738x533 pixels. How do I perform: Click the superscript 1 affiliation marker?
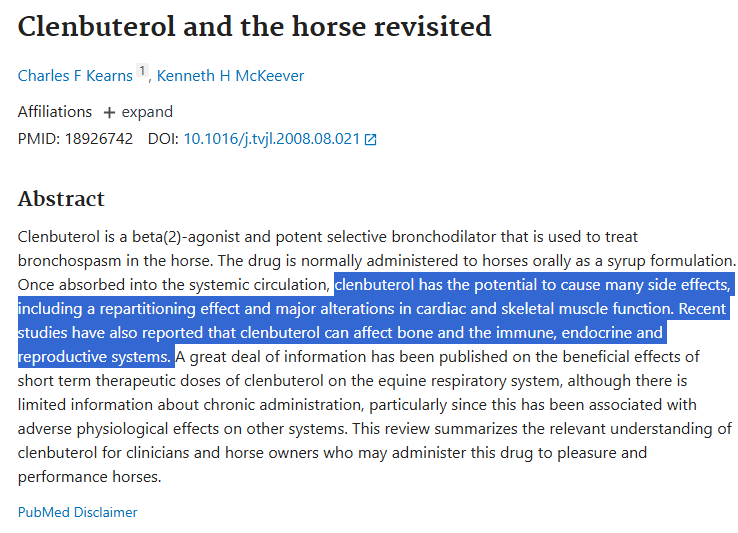(x=142, y=71)
